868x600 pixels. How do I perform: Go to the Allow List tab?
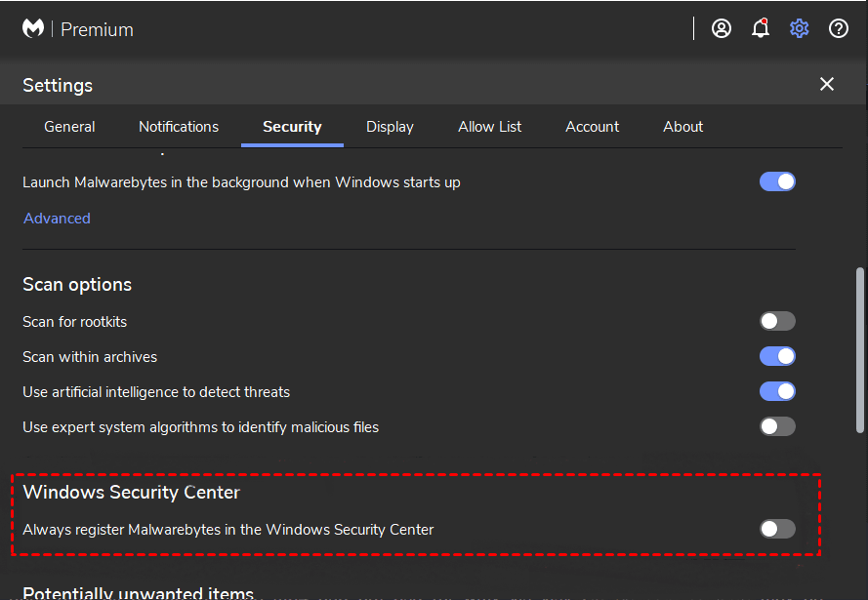point(489,127)
